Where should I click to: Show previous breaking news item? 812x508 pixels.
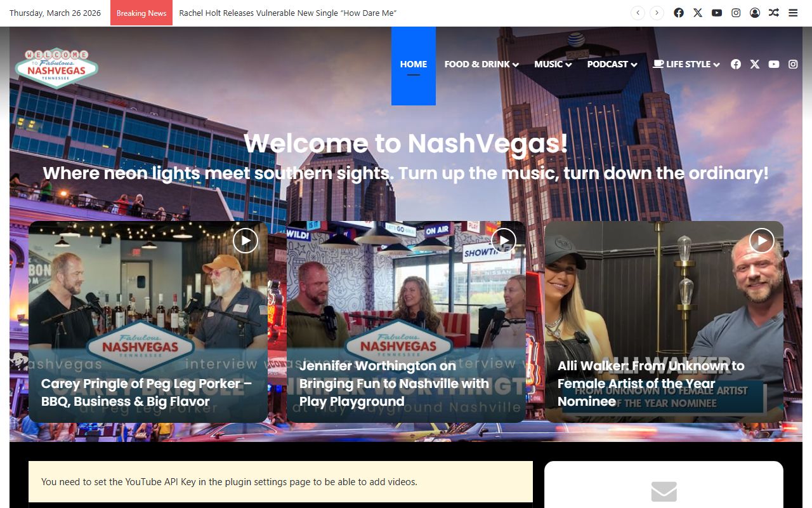point(638,13)
